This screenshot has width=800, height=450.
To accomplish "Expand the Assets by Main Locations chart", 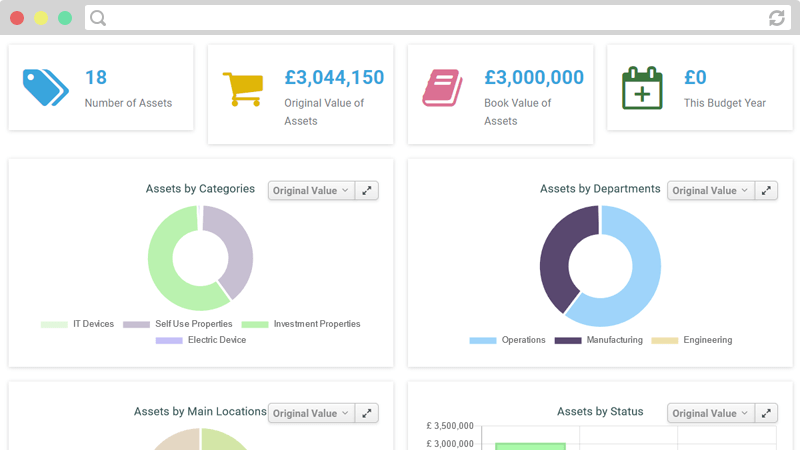I will (x=367, y=413).
